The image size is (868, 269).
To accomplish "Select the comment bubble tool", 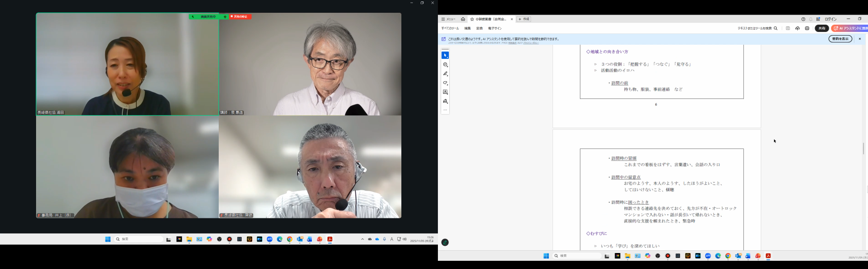I will (x=445, y=65).
